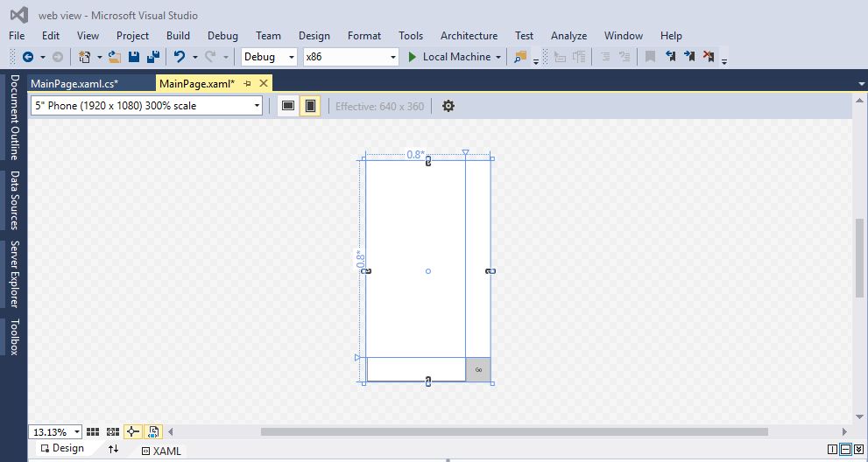Click the designer scroll-left arrow
Image resolution: width=868 pixels, height=462 pixels.
tap(171, 431)
